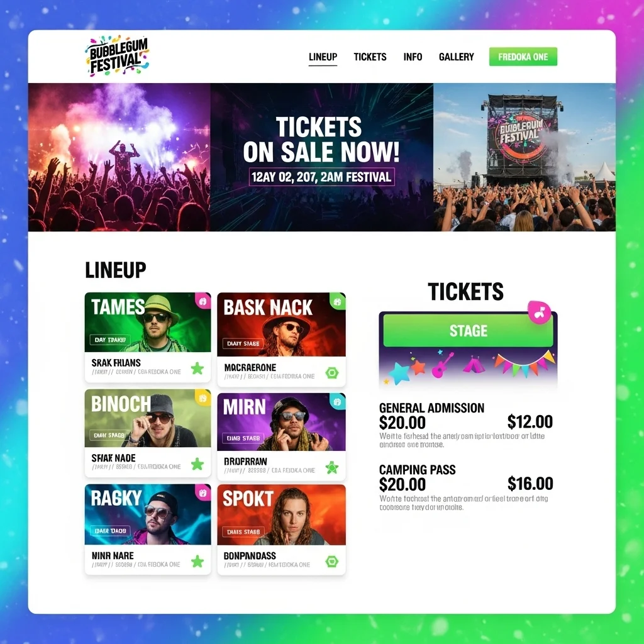Favorite SRAK FHLANS with green star
Image resolution: width=644 pixels, height=644 pixels.
pyautogui.click(x=197, y=369)
